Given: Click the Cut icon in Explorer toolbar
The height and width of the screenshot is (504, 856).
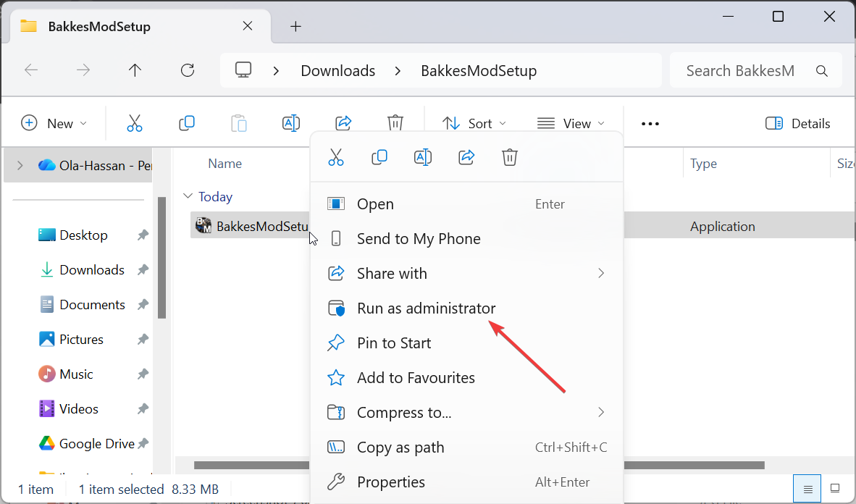Looking at the screenshot, I should coord(134,123).
